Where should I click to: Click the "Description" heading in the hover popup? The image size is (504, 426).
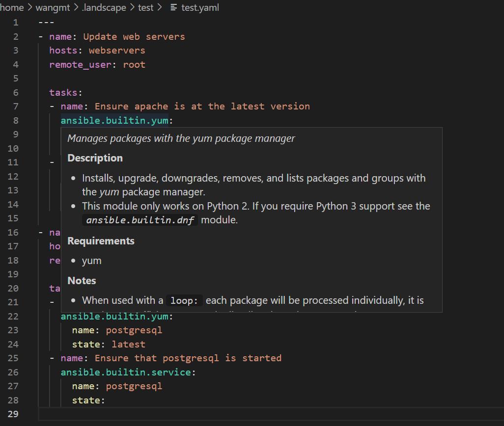point(95,158)
